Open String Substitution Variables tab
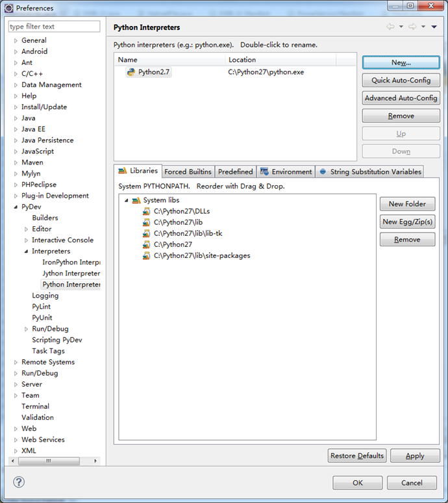The image size is (448, 503). coord(370,172)
